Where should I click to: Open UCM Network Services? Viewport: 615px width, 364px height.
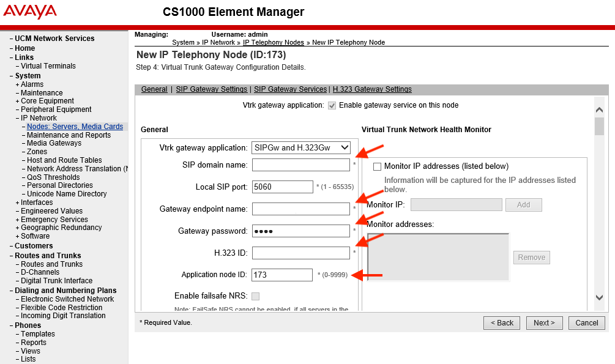click(54, 39)
